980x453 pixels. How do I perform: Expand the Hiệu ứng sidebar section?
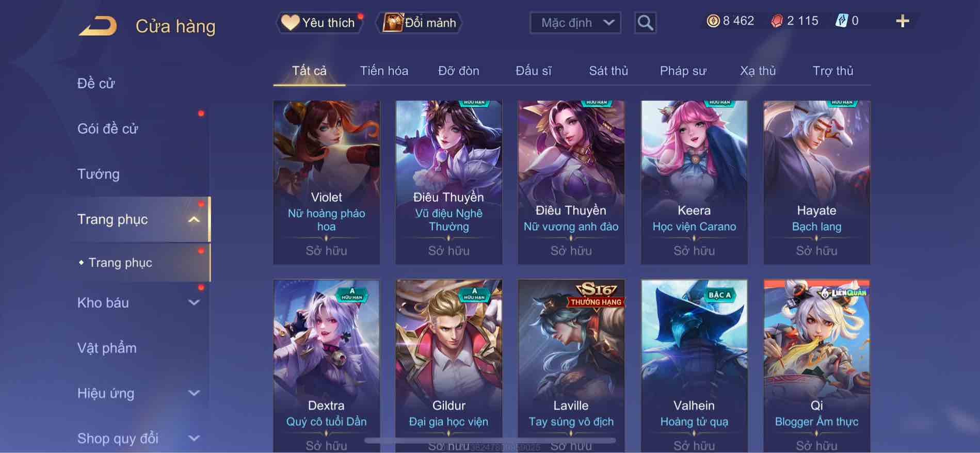coord(194,393)
